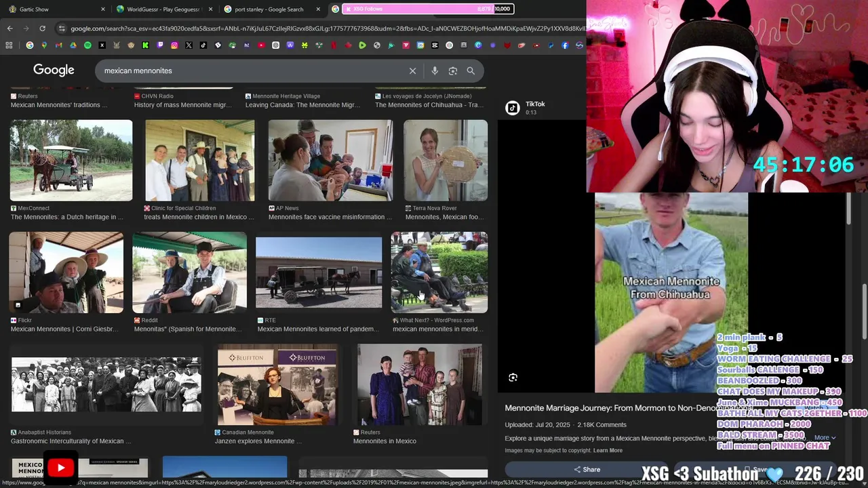Screen dimensions: 868x488
Task: Open the Gmail bookmark icon
Action: 58,45
